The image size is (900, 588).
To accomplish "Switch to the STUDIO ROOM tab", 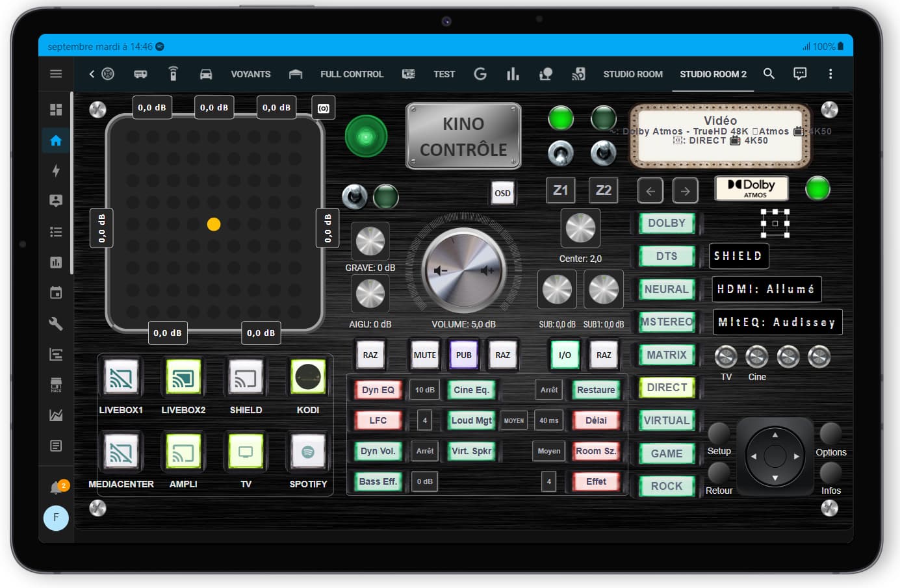I will (x=633, y=74).
